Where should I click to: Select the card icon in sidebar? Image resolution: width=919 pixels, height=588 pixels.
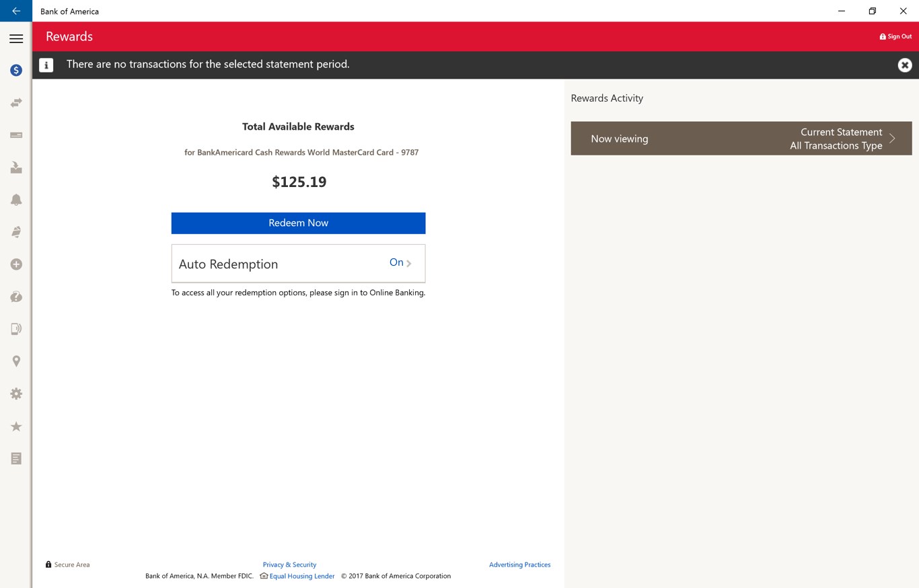(16, 135)
